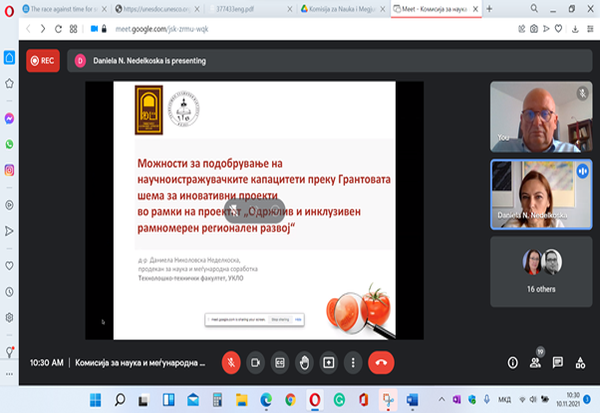Show the participants people panel
Screen dimensions: 600x413
(x=536, y=362)
